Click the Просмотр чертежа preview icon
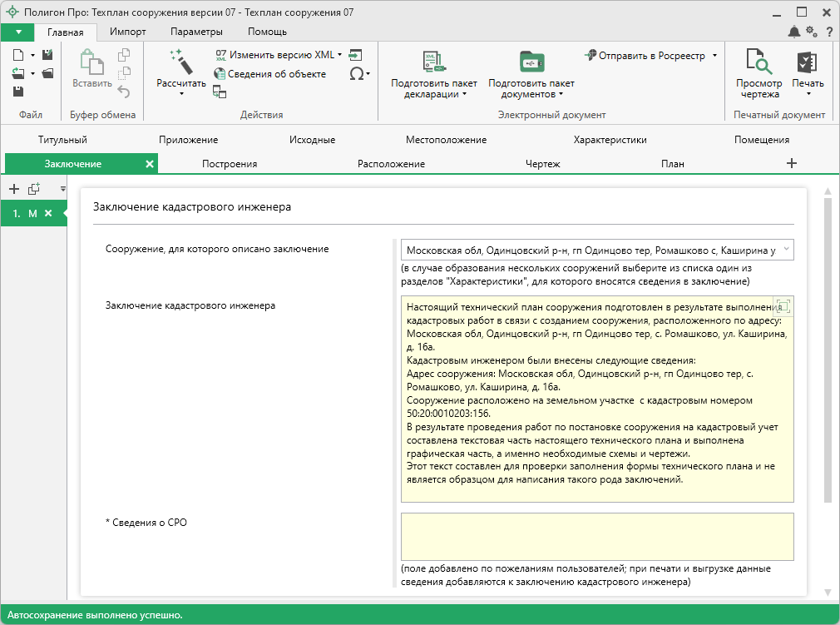The height and width of the screenshot is (625, 840). pos(758,62)
